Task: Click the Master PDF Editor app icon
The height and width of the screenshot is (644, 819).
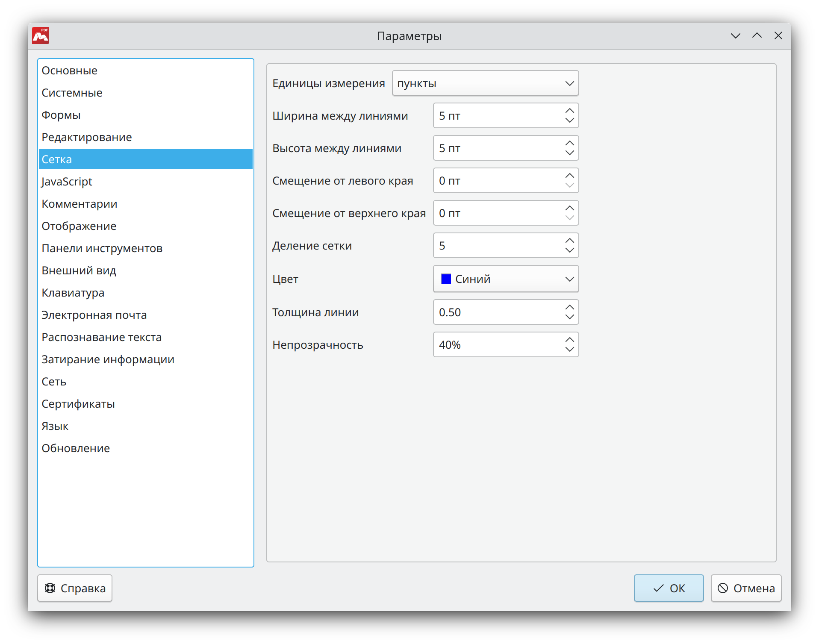Action: 41,36
